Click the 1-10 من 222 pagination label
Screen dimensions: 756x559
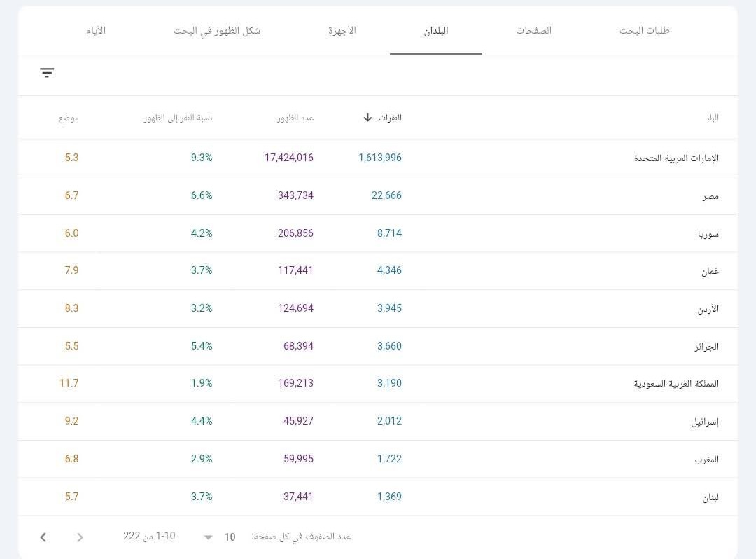(x=150, y=537)
